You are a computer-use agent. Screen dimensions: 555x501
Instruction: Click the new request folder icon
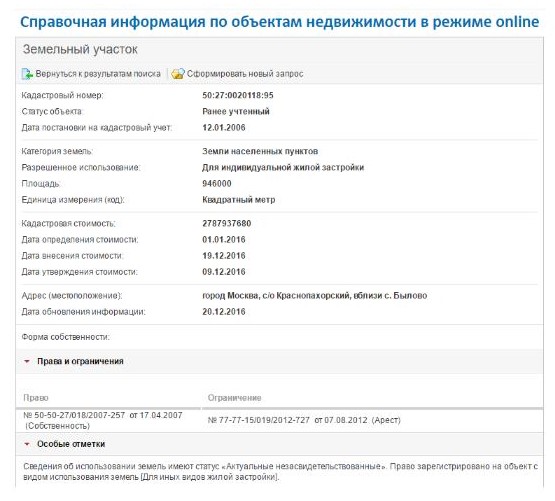[x=178, y=74]
